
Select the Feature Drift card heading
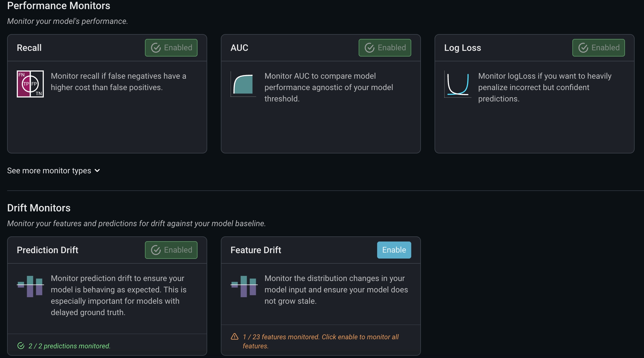pos(256,250)
